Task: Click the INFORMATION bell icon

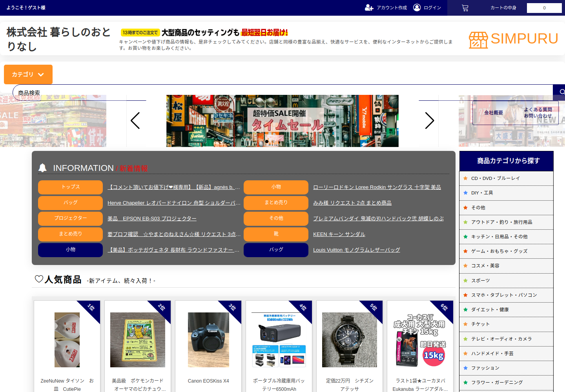Action: (x=42, y=168)
